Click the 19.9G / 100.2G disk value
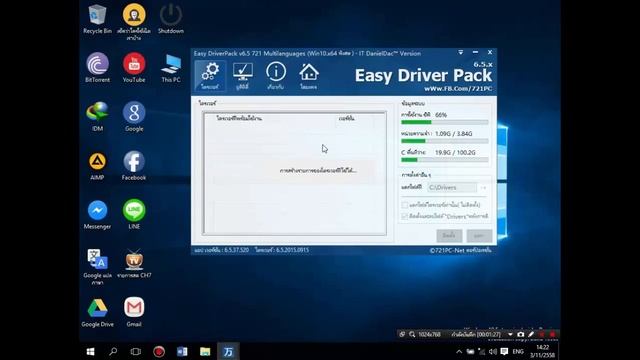The width and height of the screenshot is (640, 360). pyautogui.click(x=455, y=153)
